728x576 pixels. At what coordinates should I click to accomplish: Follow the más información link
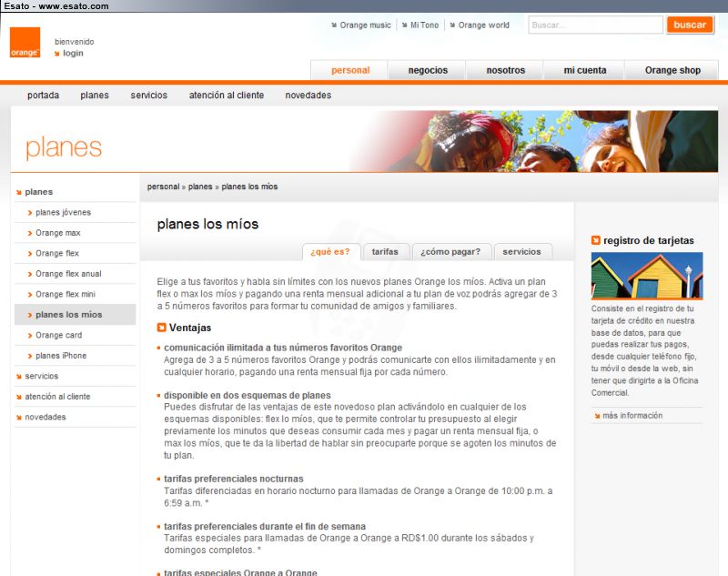[x=632, y=416]
